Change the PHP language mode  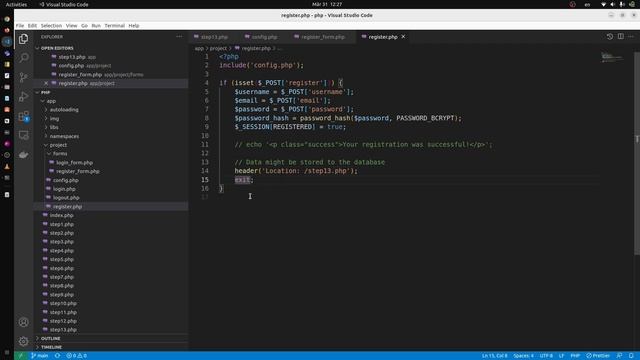[575, 356]
